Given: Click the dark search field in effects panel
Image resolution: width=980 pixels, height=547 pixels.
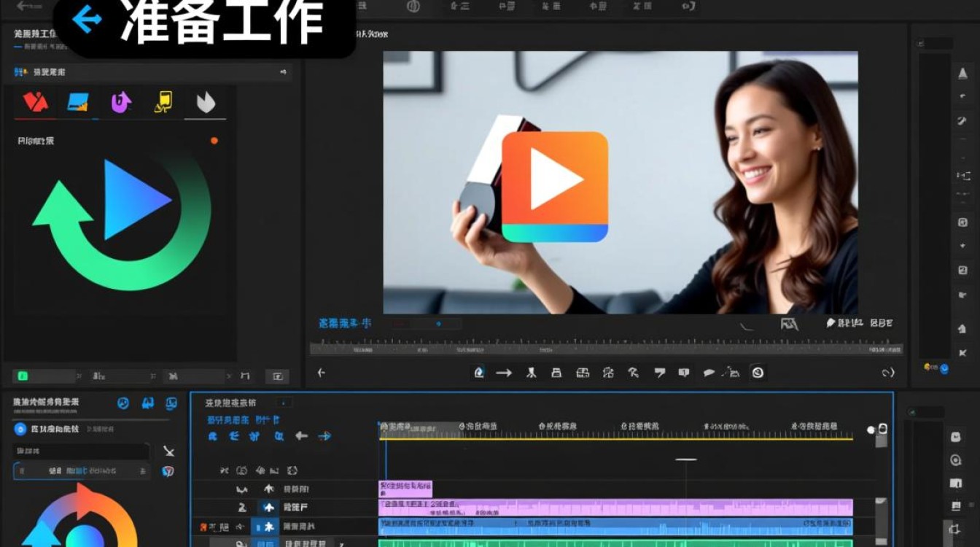Looking at the screenshot, I should [x=81, y=451].
